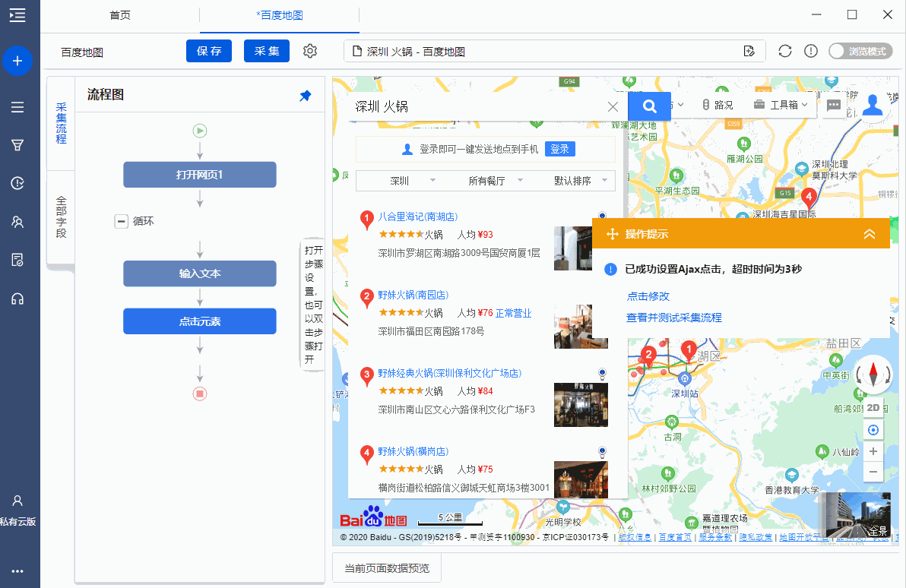Click the map locate-me target icon
This screenshot has height=588, width=906.
pyautogui.click(x=873, y=430)
